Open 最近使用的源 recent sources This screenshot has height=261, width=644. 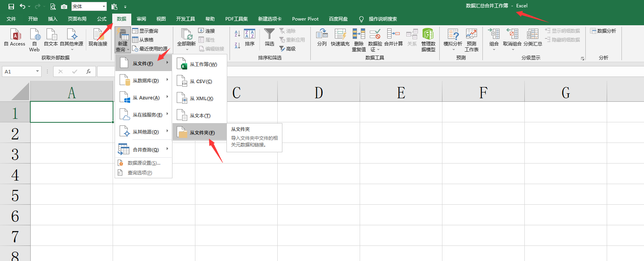(150, 49)
